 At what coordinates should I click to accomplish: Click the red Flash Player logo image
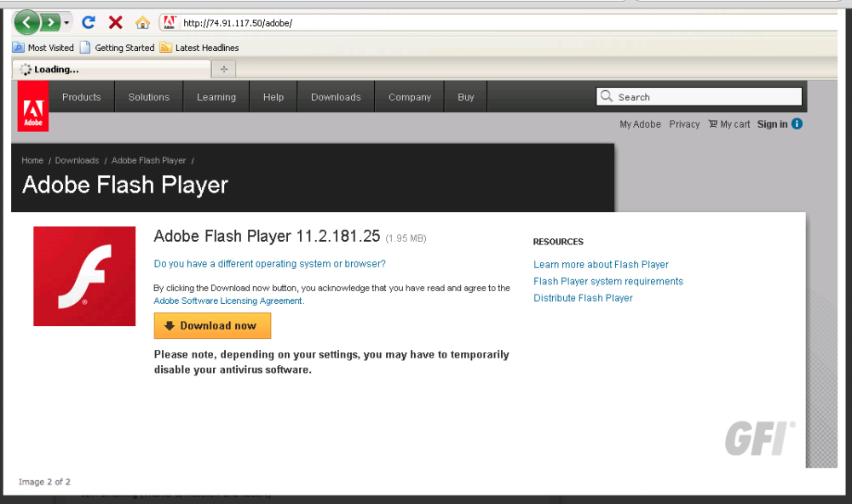84,276
